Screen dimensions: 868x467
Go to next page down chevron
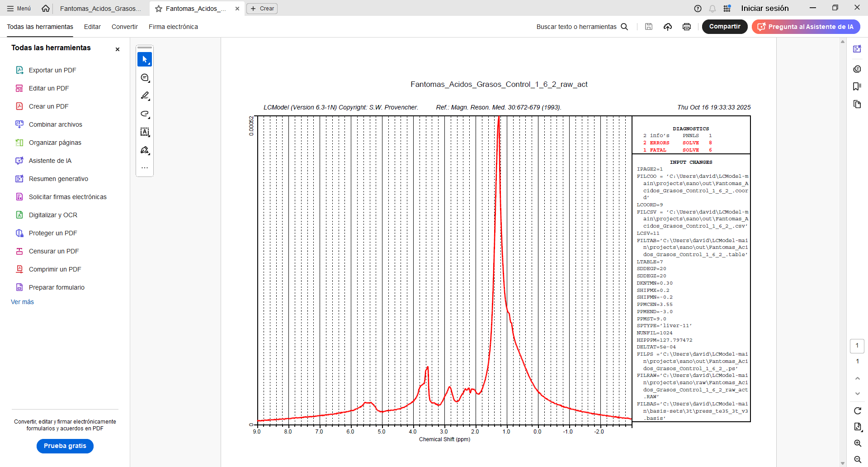point(857,394)
